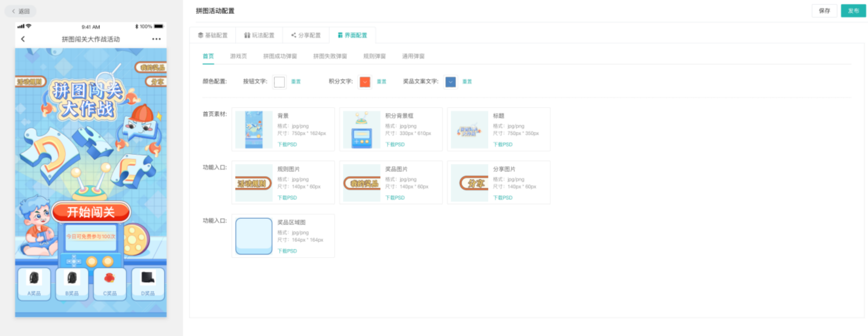Screen dimensions: 868x336
Task: Open the 奖品文案文字 blue color picker
Action: pyautogui.click(x=450, y=82)
